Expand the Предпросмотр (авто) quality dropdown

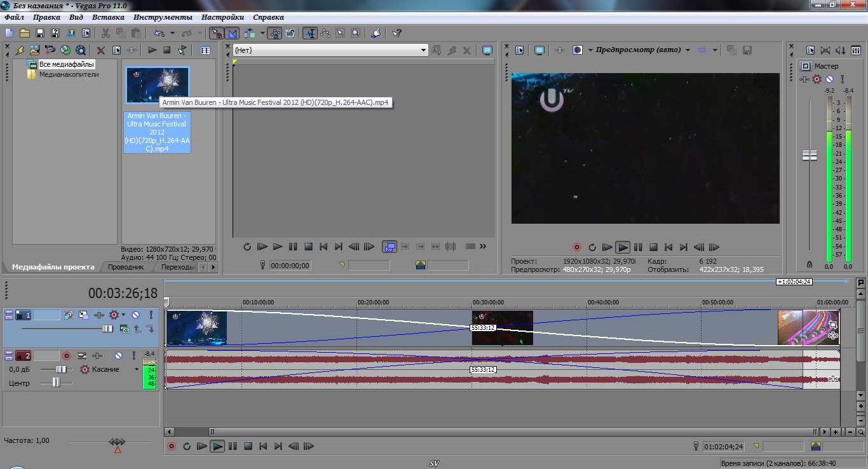[687, 50]
